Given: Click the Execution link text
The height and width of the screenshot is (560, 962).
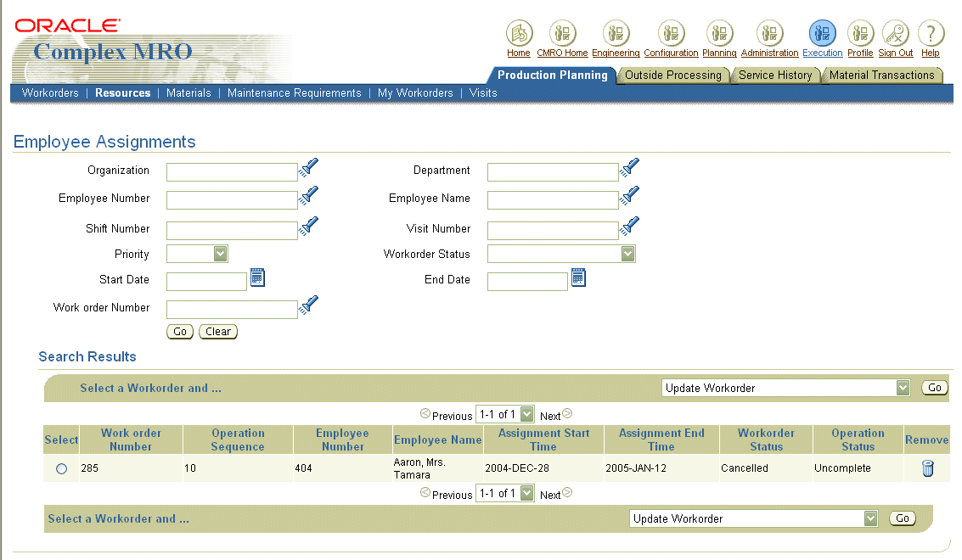Looking at the screenshot, I should click(x=822, y=53).
